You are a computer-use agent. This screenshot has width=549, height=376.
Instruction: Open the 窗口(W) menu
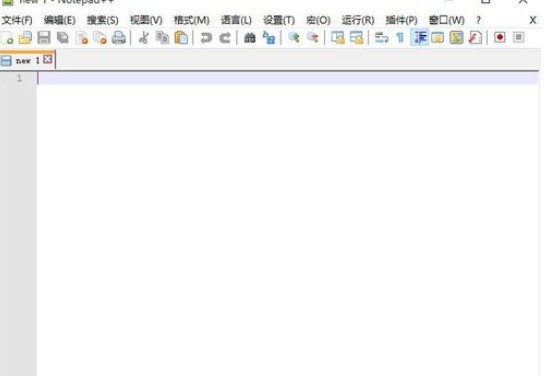(x=446, y=20)
